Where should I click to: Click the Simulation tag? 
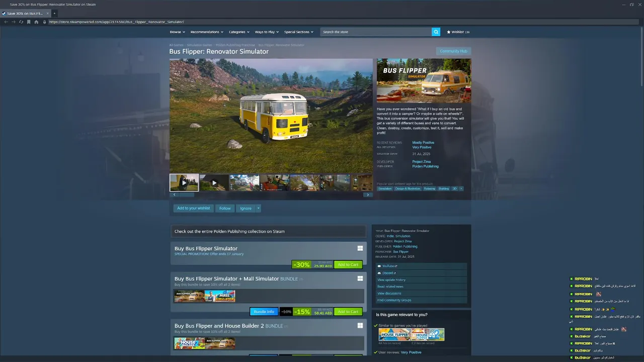click(385, 189)
